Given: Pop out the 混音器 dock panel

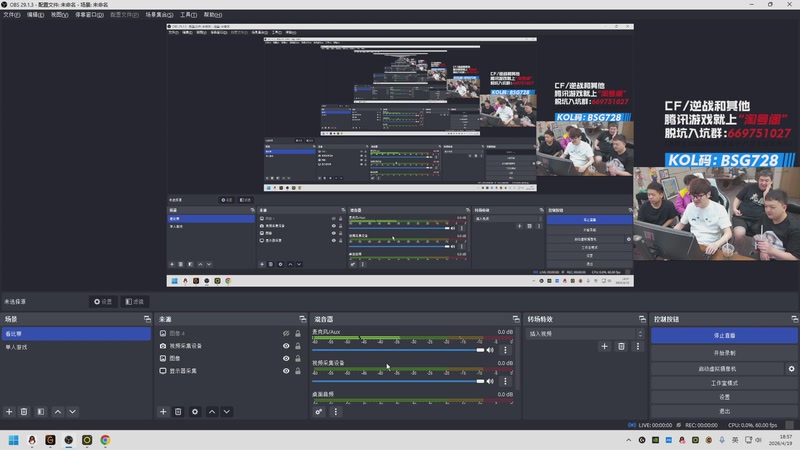Looking at the screenshot, I should (x=516, y=319).
